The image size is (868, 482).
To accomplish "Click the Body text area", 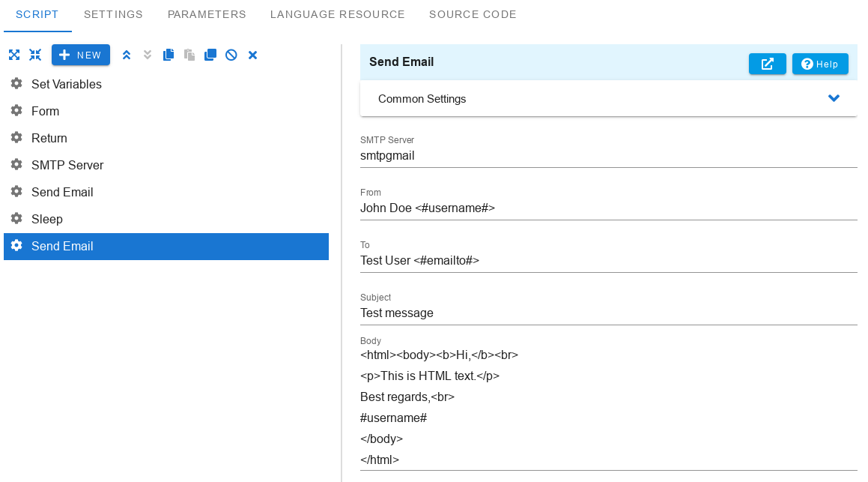I will 608,407.
